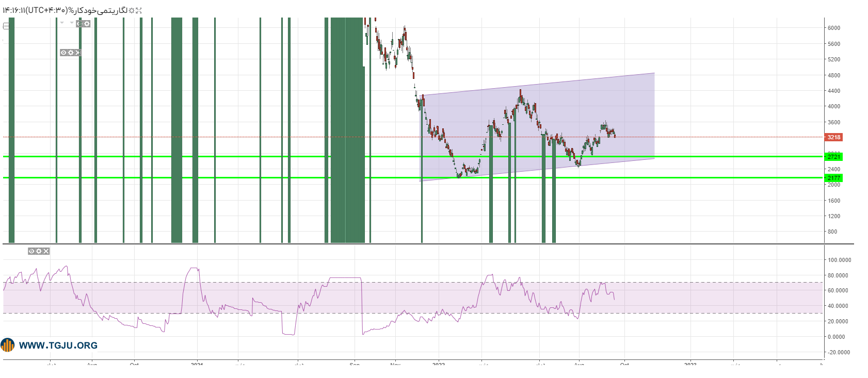Open the first small legend dropdown arrow
The width and height of the screenshot is (868, 378).
point(62,23)
